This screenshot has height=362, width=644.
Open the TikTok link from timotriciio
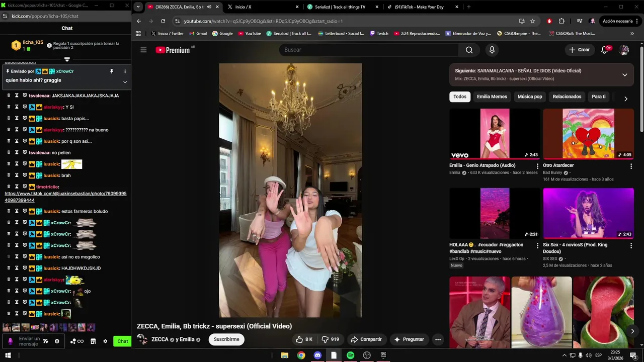pyautogui.click(x=65, y=197)
